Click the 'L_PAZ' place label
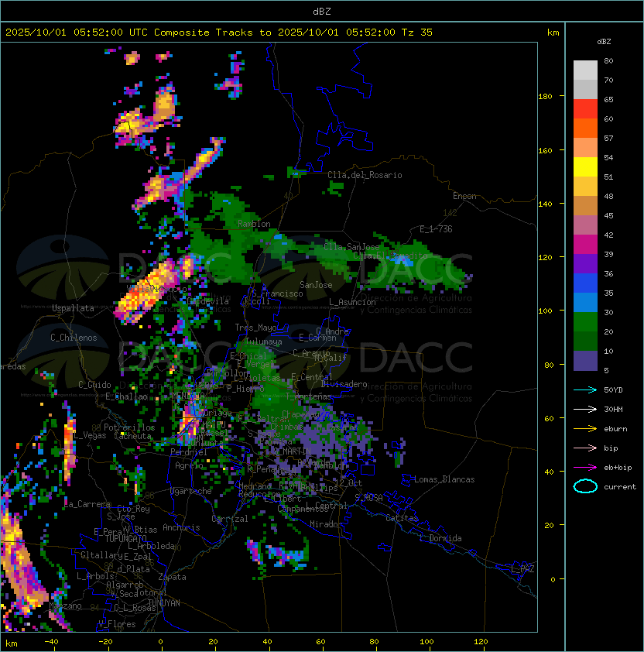Image resolution: width=644 pixels, height=652 pixels. coord(522,569)
